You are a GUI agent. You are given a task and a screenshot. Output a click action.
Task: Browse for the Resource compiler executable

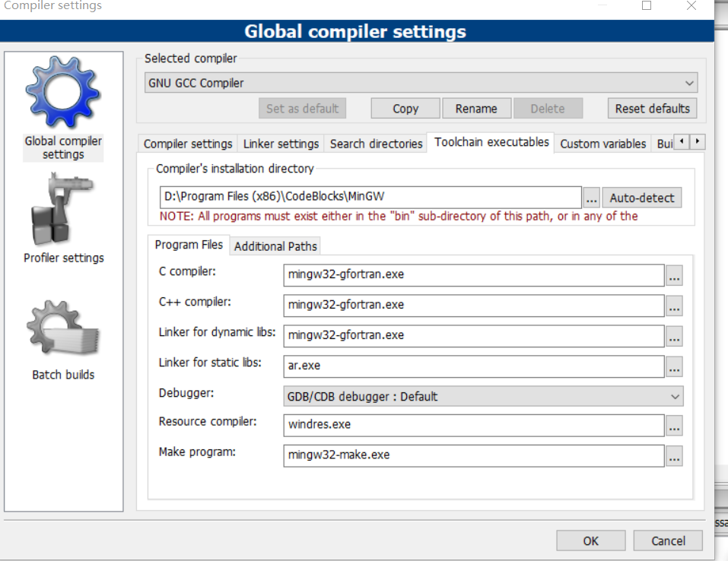point(674,426)
